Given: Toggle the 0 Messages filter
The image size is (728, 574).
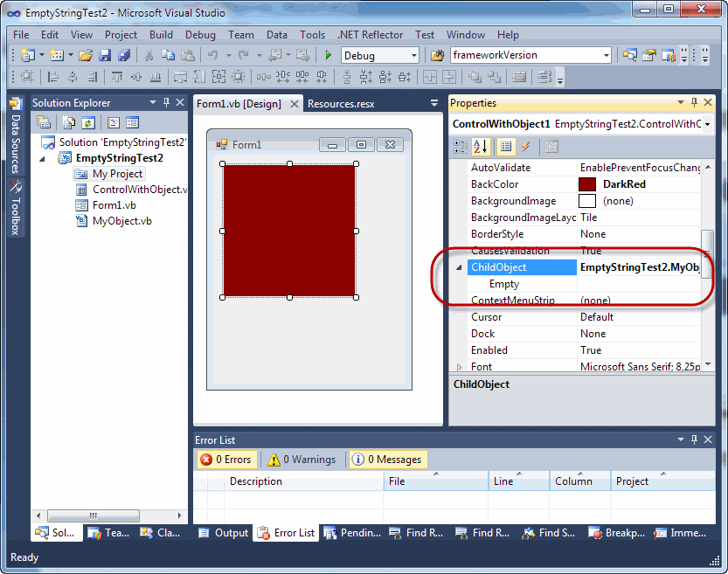Looking at the screenshot, I should (386, 460).
